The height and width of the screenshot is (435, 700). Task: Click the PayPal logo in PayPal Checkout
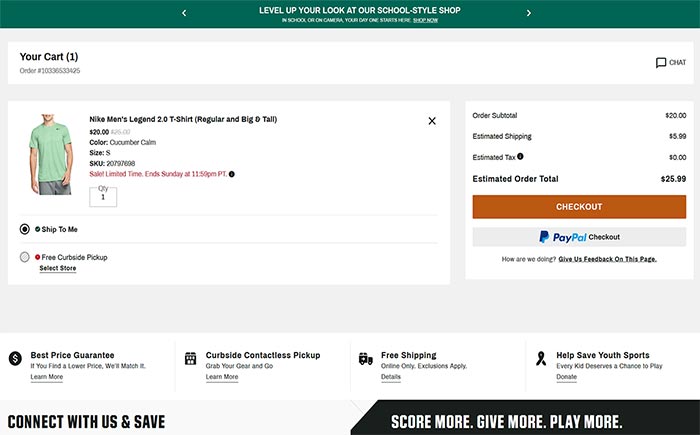563,237
